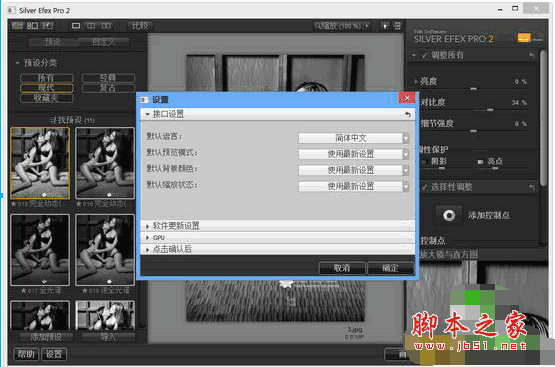Click the 比较 compare button
The height and width of the screenshot is (367, 555).
click(140, 25)
